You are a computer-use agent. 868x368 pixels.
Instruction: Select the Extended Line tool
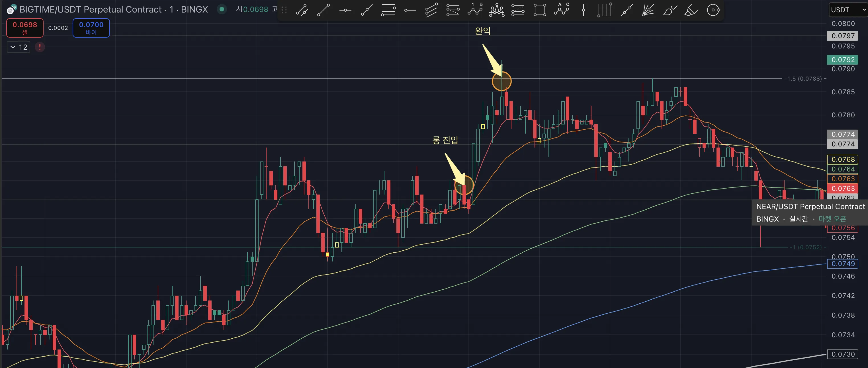627,10
